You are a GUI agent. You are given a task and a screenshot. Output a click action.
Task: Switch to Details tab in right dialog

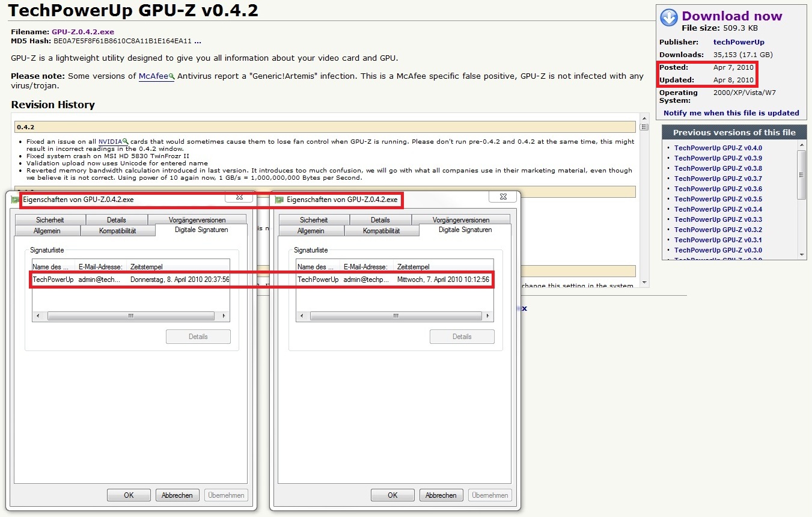(x=380, y=220)
